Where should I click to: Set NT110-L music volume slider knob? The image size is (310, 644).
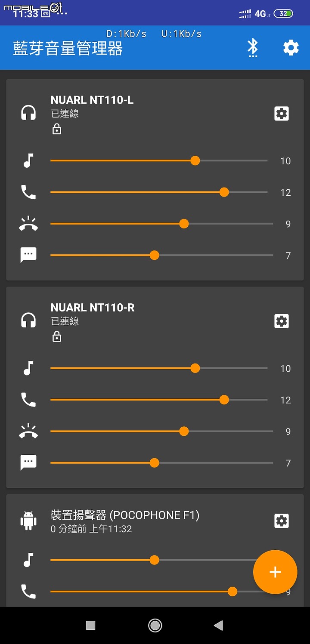coord(195,160)
